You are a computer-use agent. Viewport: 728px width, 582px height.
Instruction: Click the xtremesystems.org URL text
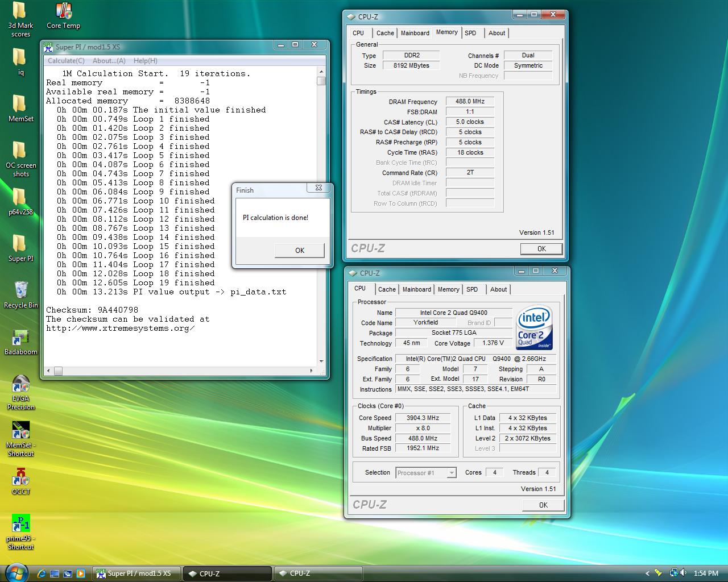[x=120, y=328]
